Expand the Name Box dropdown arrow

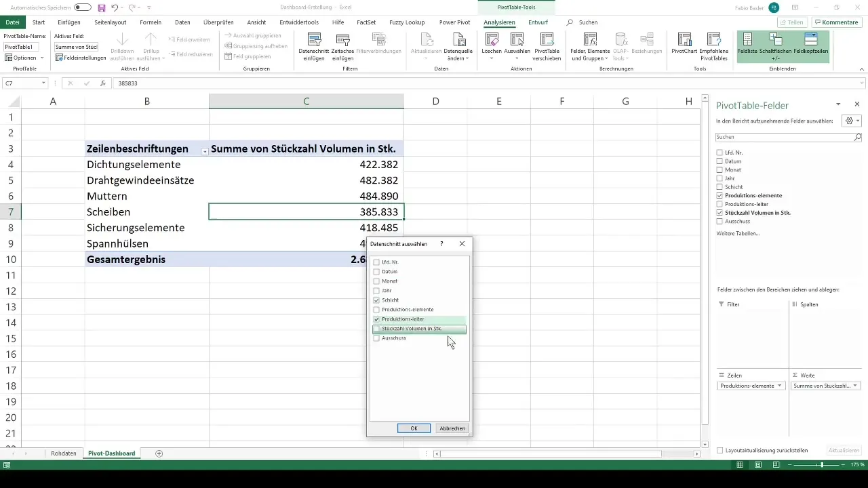44,83
